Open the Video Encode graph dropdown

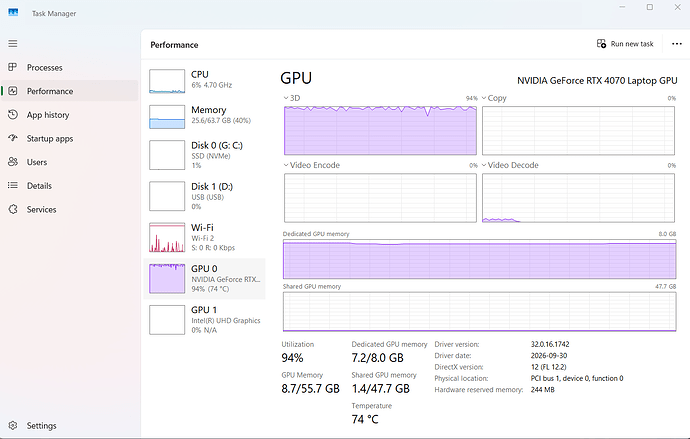coord(286,165)
